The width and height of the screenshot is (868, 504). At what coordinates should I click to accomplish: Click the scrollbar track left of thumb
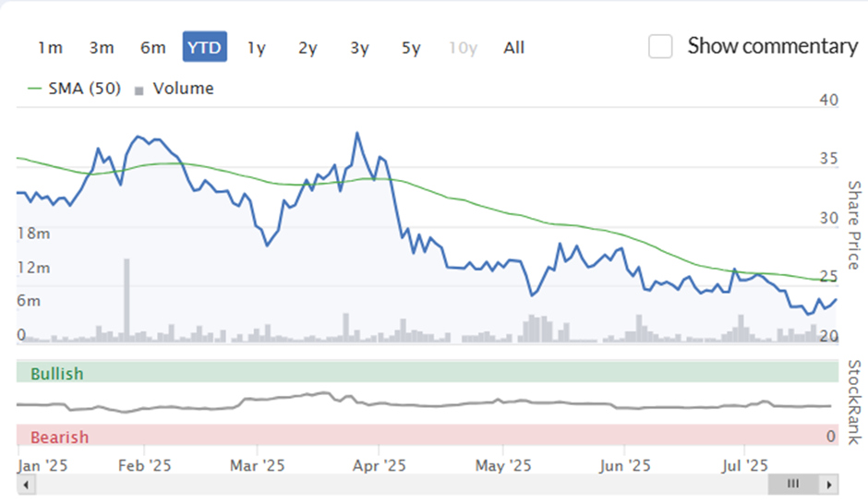402,485
